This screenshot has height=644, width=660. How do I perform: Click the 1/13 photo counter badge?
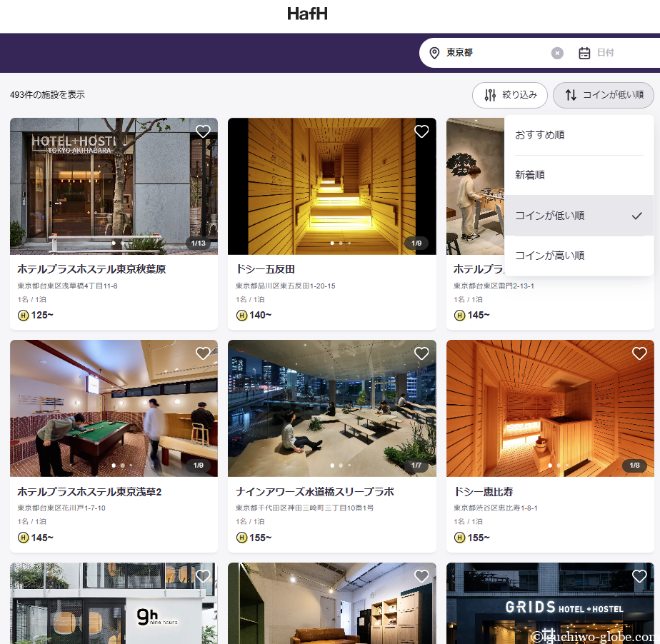point(199,243)
